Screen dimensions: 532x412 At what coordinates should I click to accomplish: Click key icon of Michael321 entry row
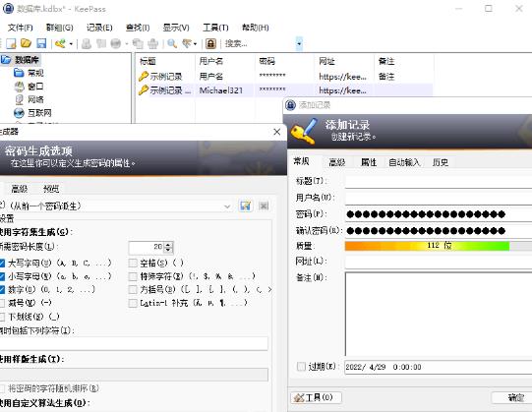click(144, 90)
